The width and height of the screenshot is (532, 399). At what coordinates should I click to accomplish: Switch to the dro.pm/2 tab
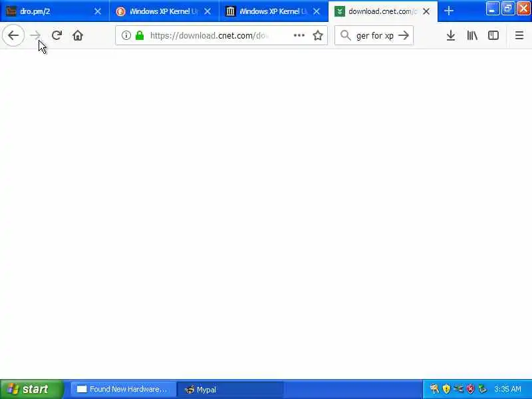click(55, 11)
